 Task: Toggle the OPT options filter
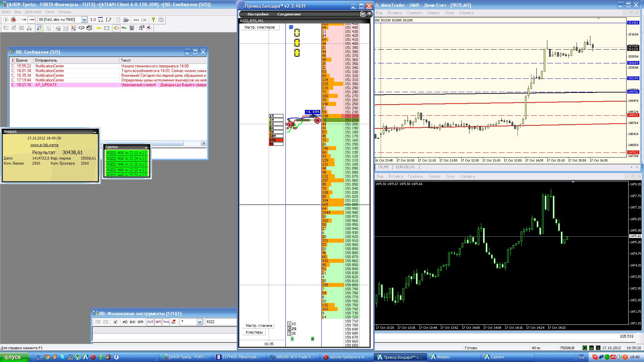pyautogui.click(x=158, y=322)
